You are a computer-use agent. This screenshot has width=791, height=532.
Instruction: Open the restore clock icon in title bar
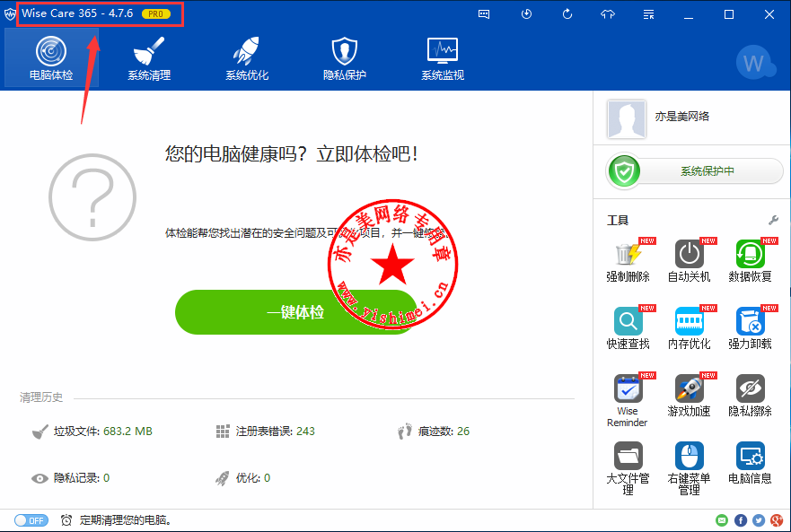pyautogui.click(x=526, y=14)
